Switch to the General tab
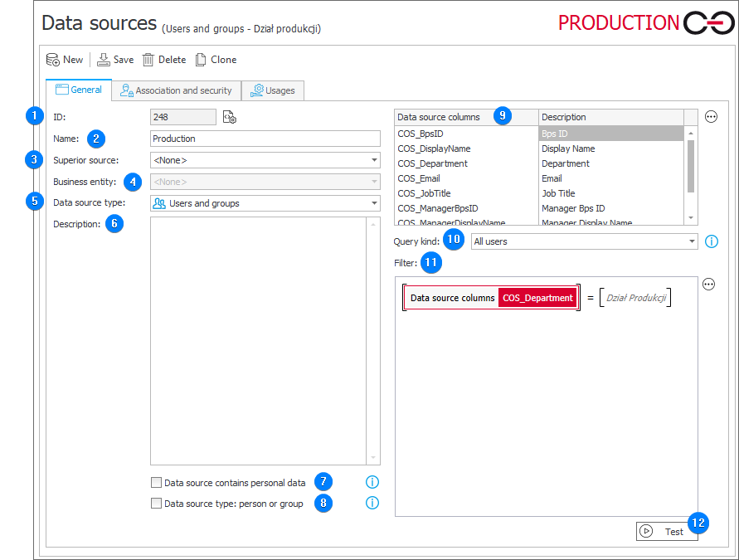This screenshot has width=739, height=560. click(79, 90)
